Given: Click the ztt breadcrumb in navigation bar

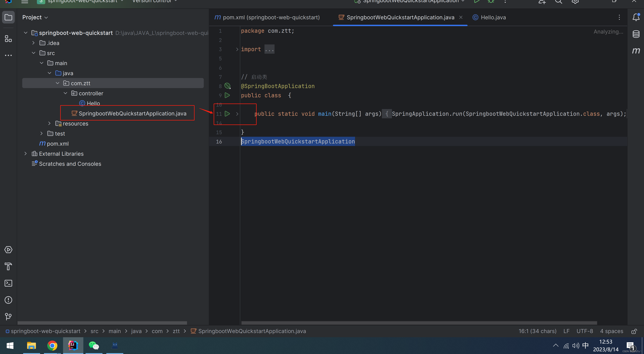Looking at the screenshot, I should [176, 331].
